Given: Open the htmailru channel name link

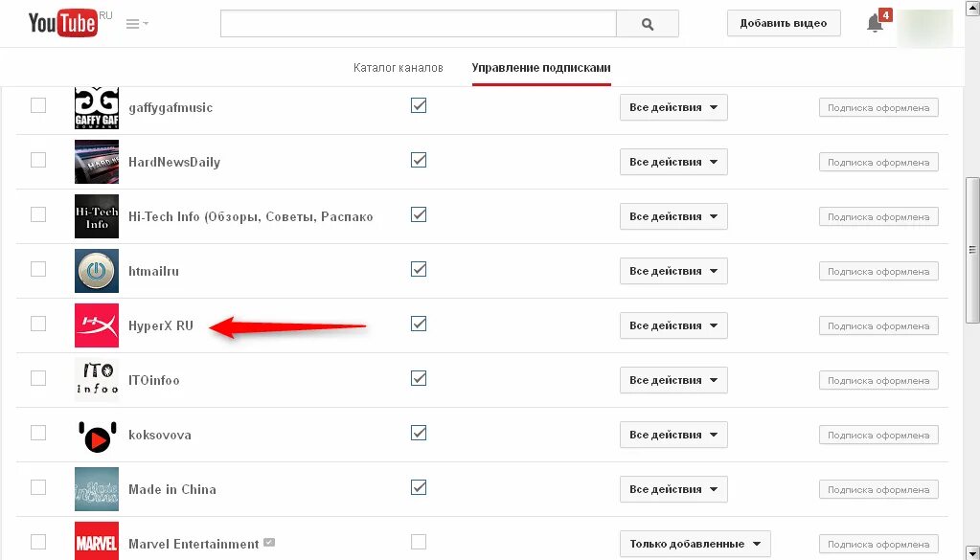Looking at the screenshot, I should click(x=153, y=271).
